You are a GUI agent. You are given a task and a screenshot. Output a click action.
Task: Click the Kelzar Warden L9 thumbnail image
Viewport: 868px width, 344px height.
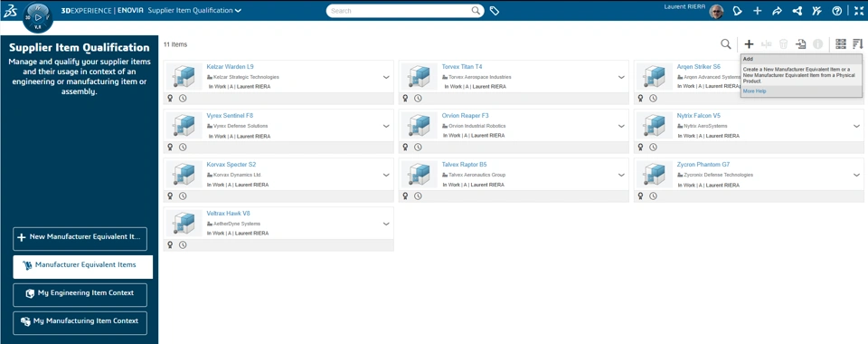(184, 77)
